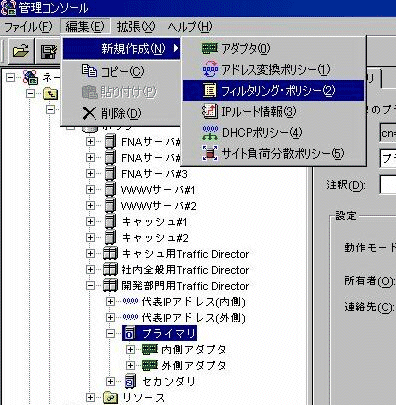Click the セカンダリ server icon
Screen dimensions: 396x405
130,381
